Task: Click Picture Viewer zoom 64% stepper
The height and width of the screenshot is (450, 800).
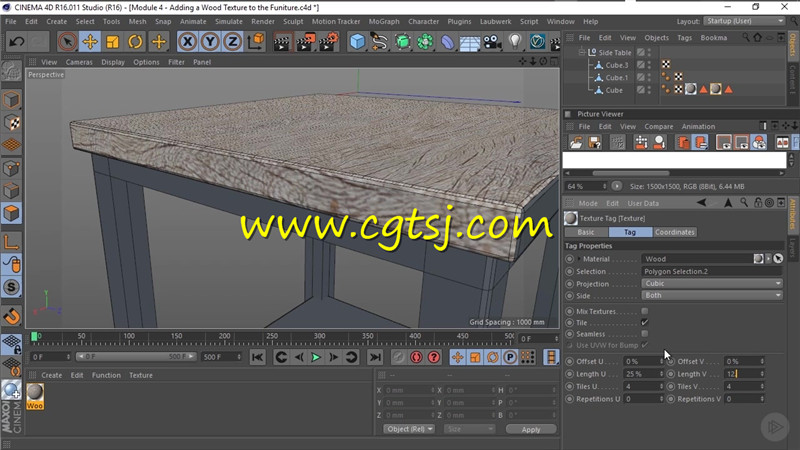Action: coord(605,187)
